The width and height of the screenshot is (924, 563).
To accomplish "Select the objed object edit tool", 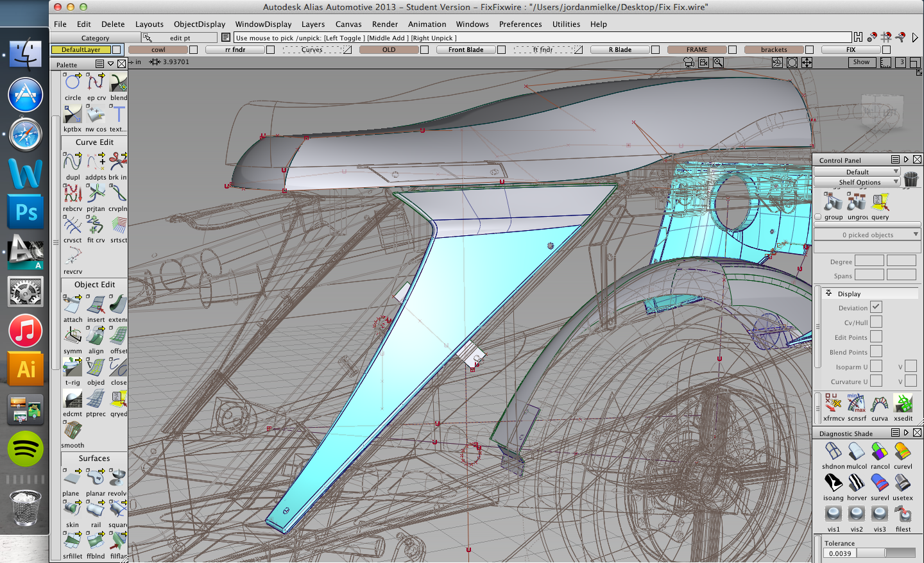I will click(96, 367).
